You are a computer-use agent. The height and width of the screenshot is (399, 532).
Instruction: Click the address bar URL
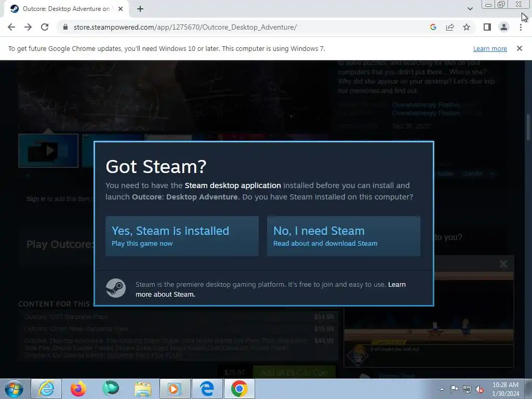point(185,27)
